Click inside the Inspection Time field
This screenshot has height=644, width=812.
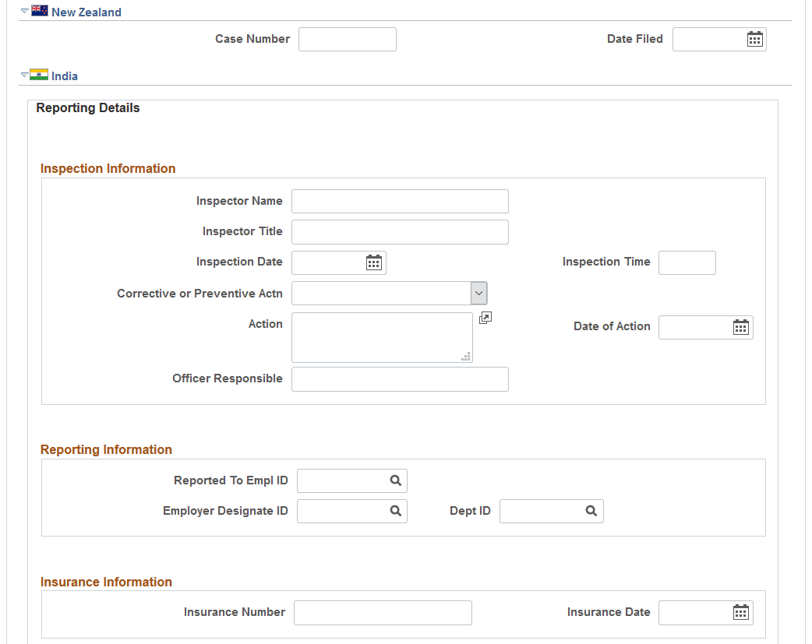pyautogui.click(x=687, y=262)
